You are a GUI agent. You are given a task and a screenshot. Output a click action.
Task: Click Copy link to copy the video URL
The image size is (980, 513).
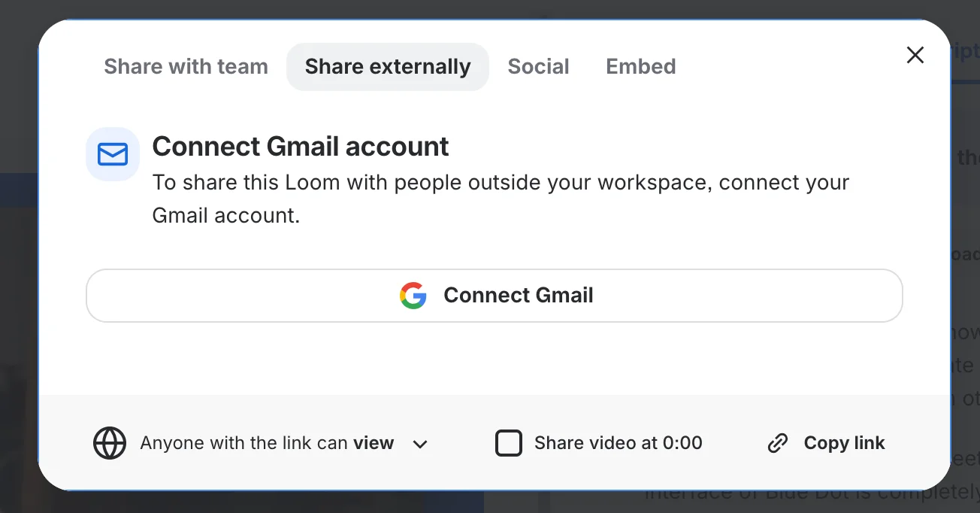pos(843,443)
